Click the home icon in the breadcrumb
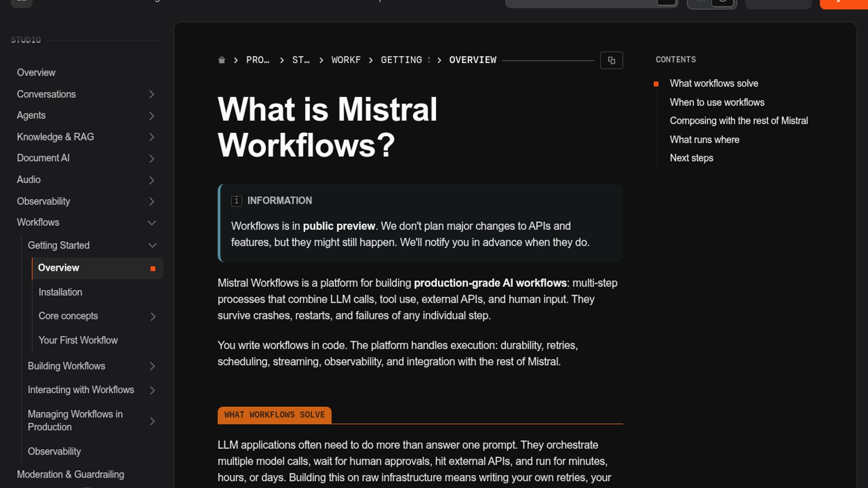 point(222,60)
